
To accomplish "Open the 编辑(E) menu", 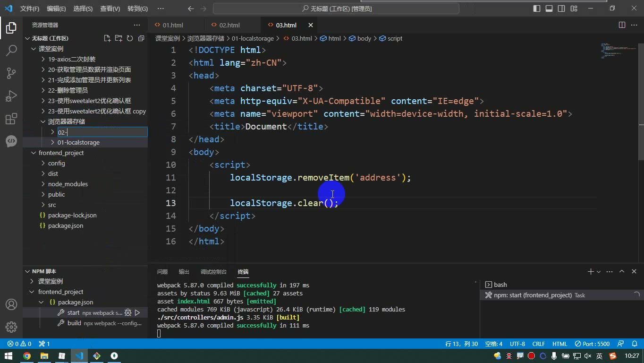I will point(56,9).
